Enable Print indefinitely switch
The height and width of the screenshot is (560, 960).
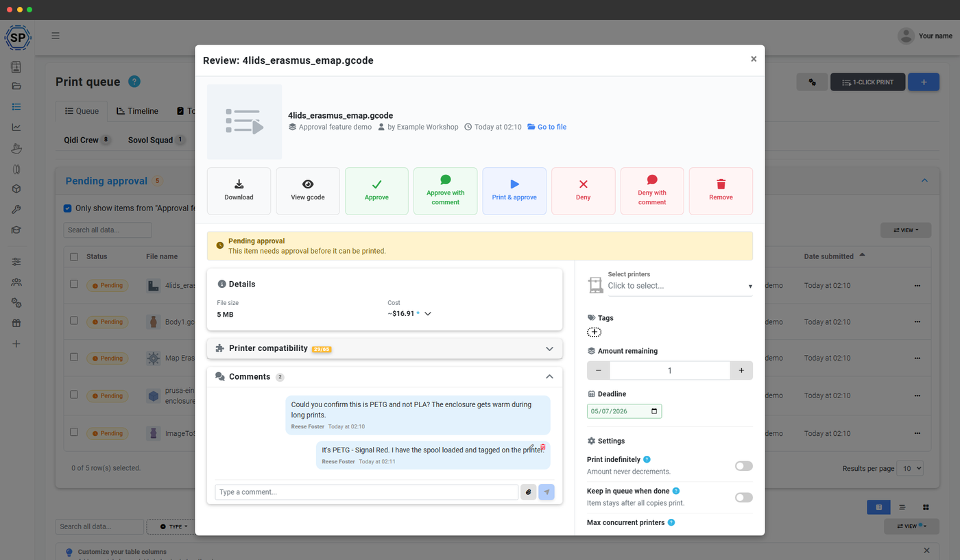[x=743, y=466]
